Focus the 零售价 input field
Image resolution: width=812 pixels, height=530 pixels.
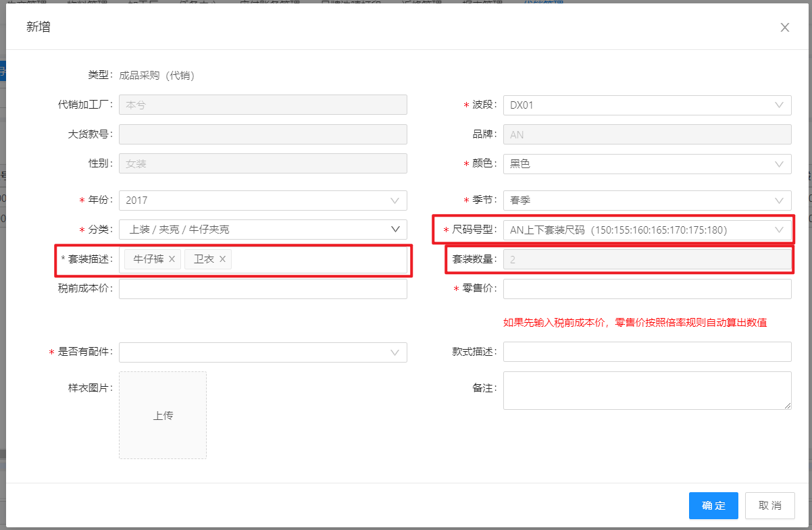coord(646,289)
